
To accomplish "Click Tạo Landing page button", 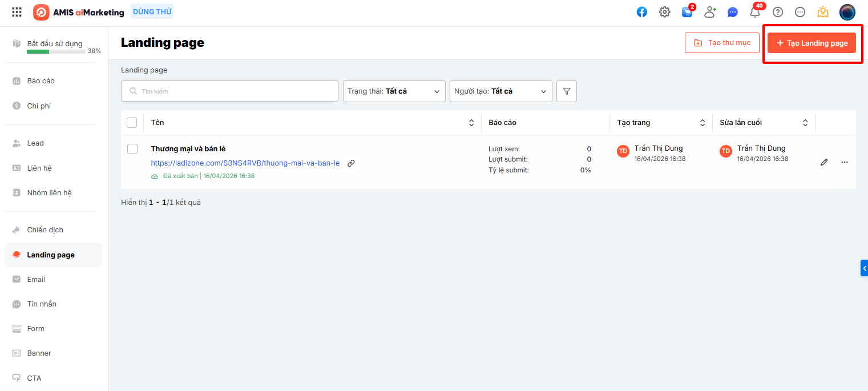I will pyautogui.click(x=812, y=43).
